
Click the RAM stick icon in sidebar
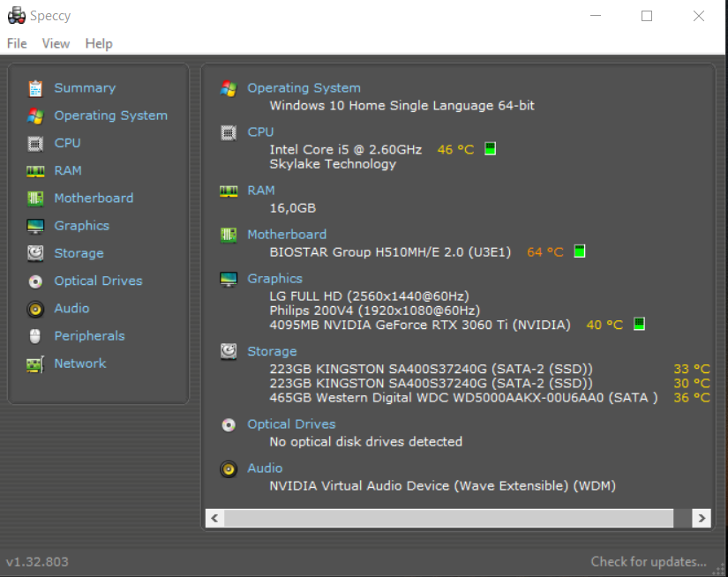[35, 171]
